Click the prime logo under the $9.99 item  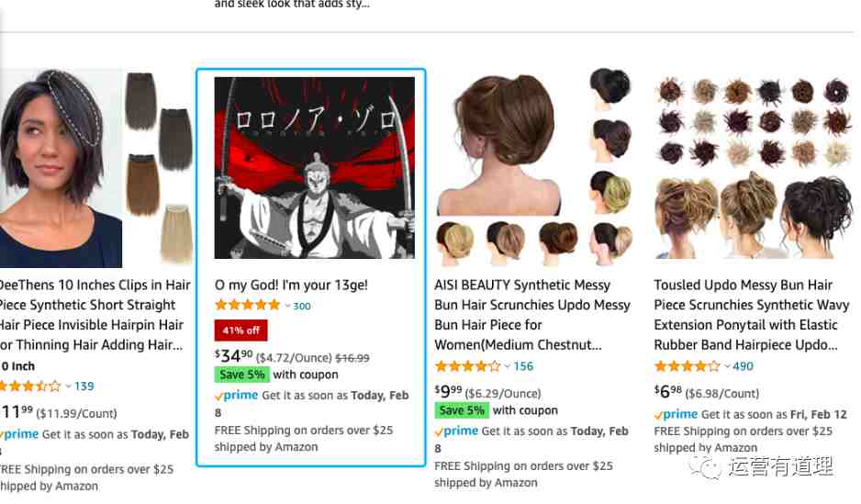point(456,431)
